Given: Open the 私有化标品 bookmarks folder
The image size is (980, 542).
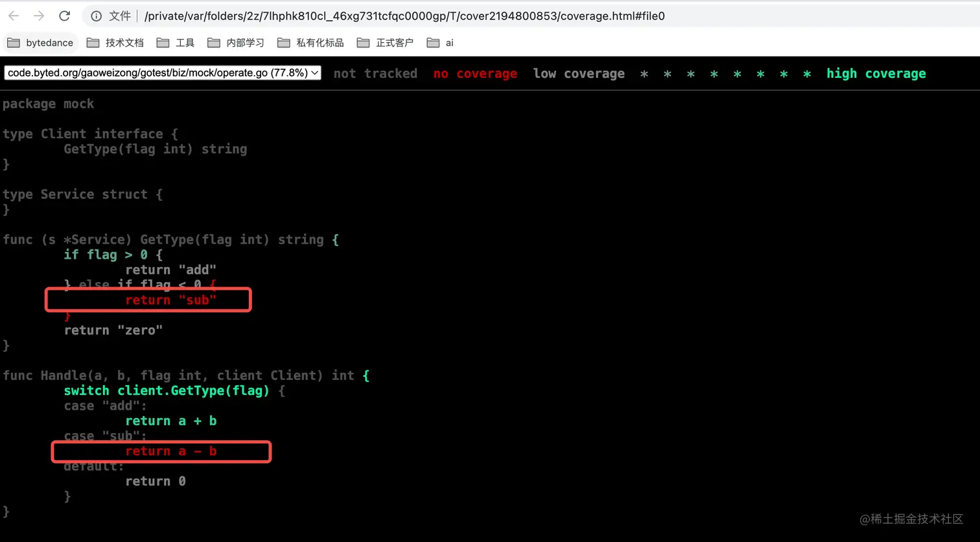Looking at the screenshot, I should [x=310, y=43].
